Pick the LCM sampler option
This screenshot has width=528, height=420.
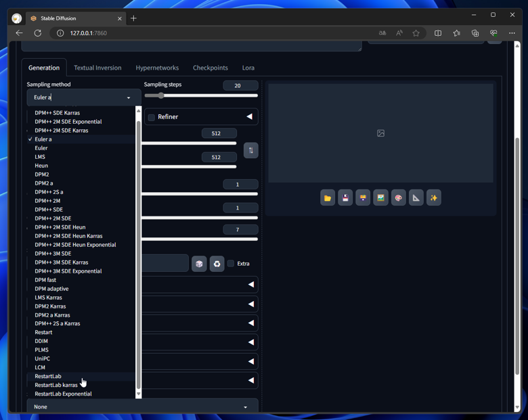[x=81, y=367]
